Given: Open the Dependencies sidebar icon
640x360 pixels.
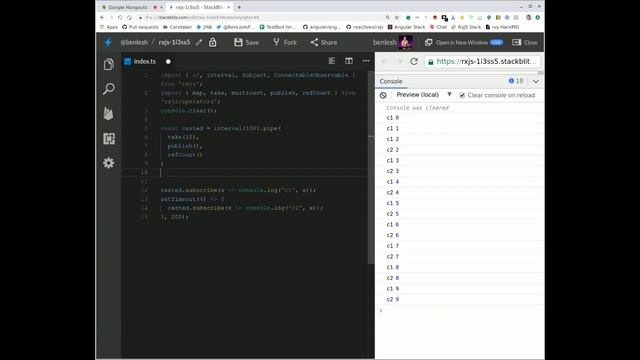Looking at the screenshot, I should (109, 139).
